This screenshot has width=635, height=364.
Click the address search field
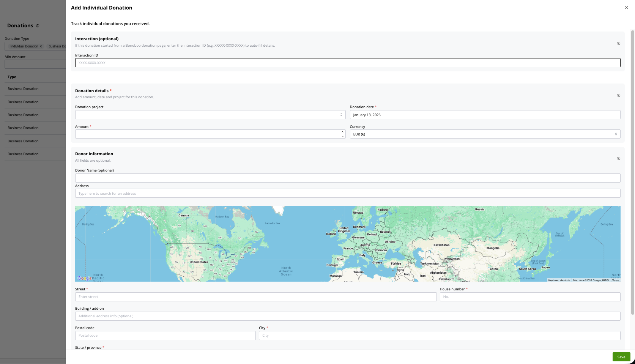[347, 194]
